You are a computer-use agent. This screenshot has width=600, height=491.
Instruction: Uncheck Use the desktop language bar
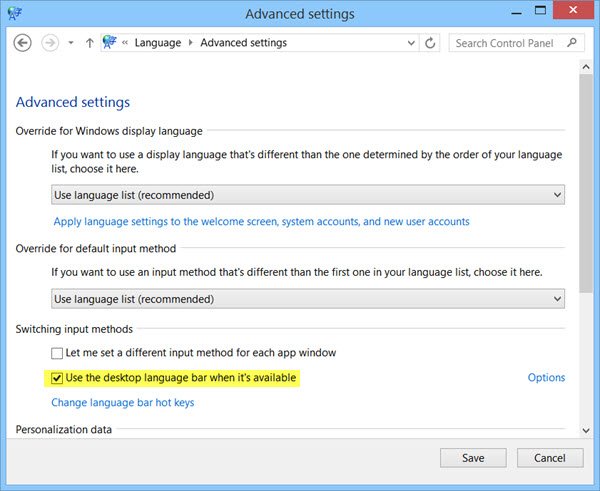point(57,378)
